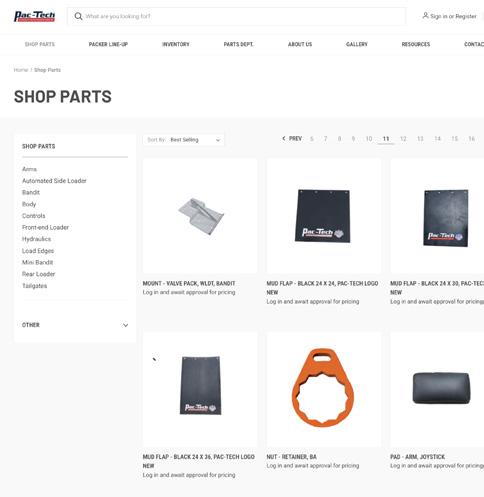Image resolution: width=484 pixels, height=497 pixels.
Task: Select the Hydraulics category
Action: pyautogui.click(x=37, y=239)
